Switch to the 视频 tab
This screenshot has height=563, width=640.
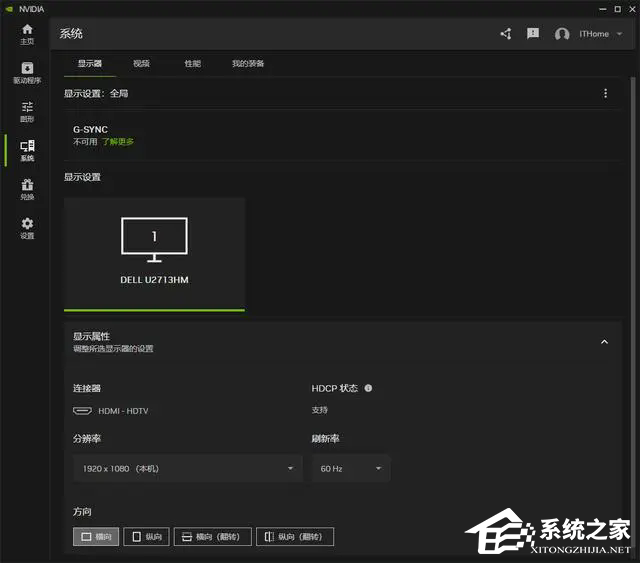point(141,64)
